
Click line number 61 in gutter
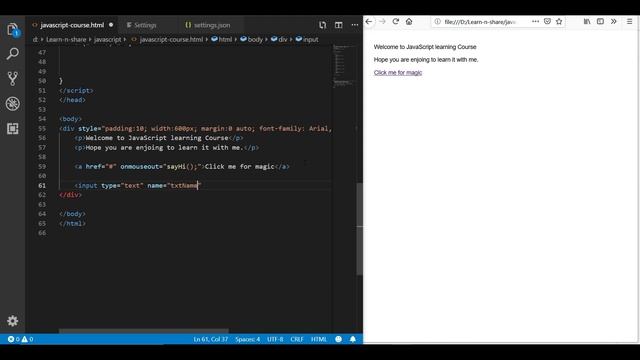pos(42,185)
